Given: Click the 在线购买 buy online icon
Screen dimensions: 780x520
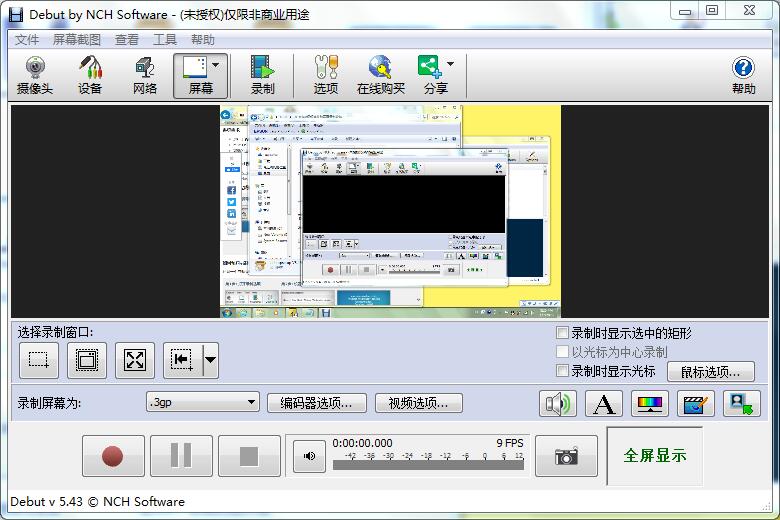Looking at the screenshot, I should pos(381,76).
